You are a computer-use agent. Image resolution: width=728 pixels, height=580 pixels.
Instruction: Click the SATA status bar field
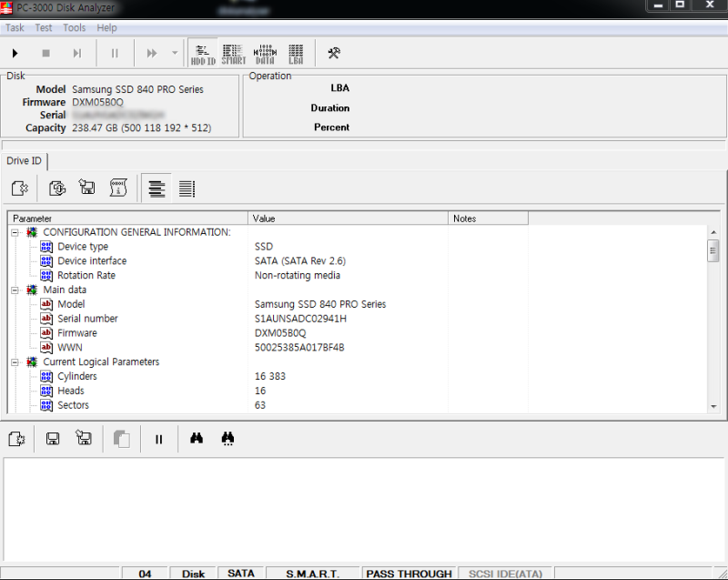click(x=241, y=574)
